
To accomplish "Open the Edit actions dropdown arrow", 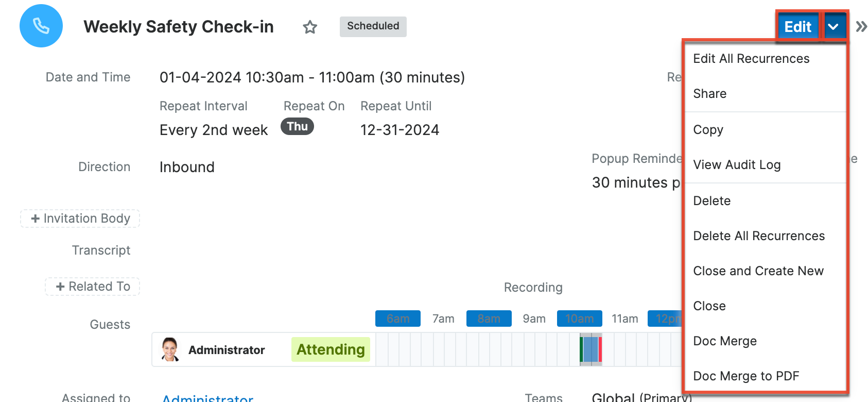I will [x=834, y=27].
